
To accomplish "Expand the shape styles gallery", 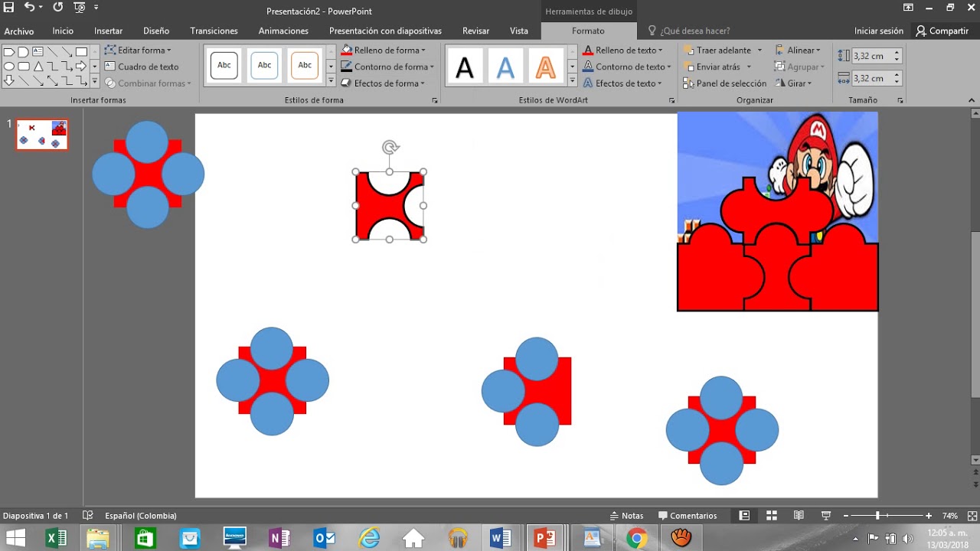I will click(331, 80).
